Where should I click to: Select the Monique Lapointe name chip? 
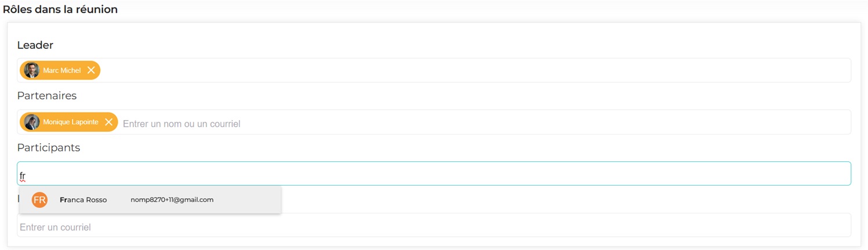click(71, 122)
